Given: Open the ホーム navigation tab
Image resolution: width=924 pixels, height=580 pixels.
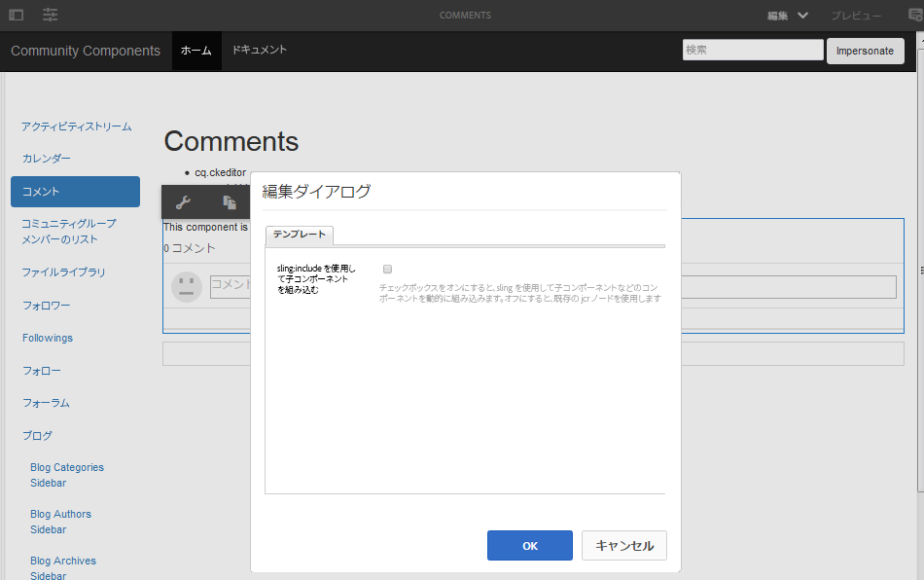Looking at the screenshot, I should (196, 51).
